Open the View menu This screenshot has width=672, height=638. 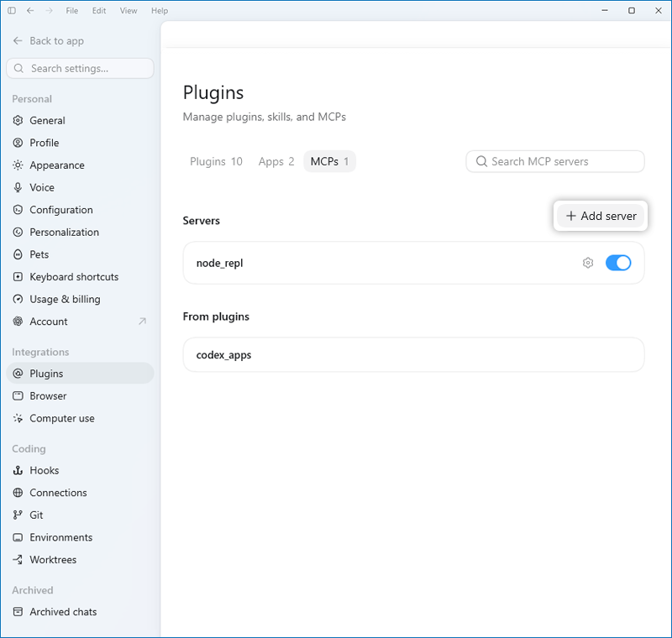click(129, 11)
